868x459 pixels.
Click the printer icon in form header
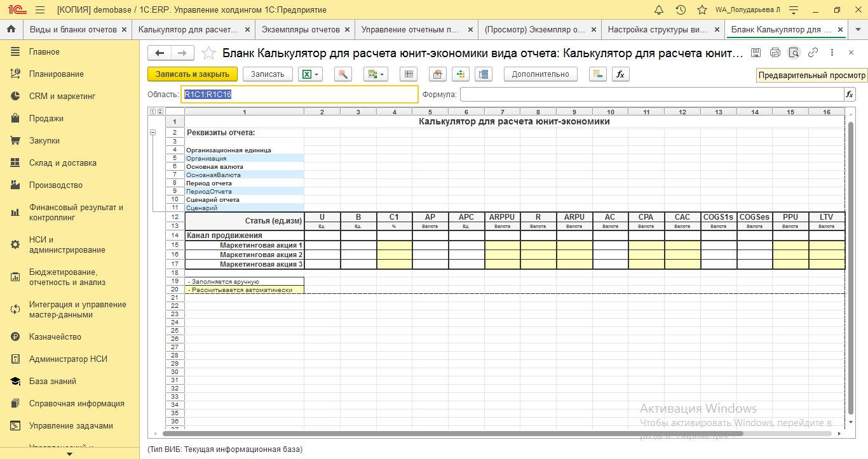click(775, 53)
